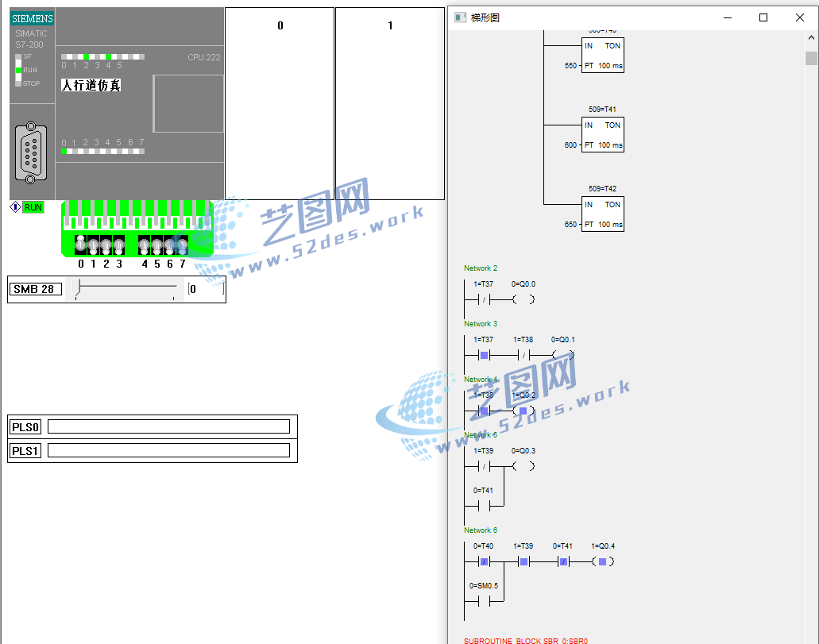Click the PLS0 label
This screenshot has height=644, width=819.
25,427
